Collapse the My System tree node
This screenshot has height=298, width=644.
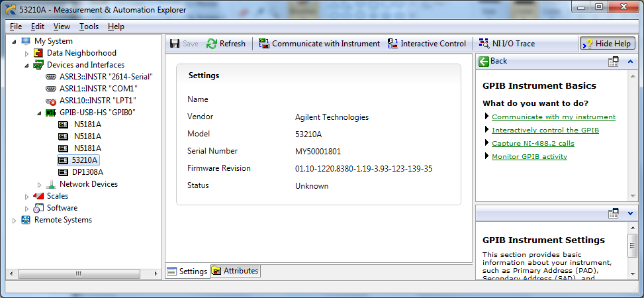[15, 42]
